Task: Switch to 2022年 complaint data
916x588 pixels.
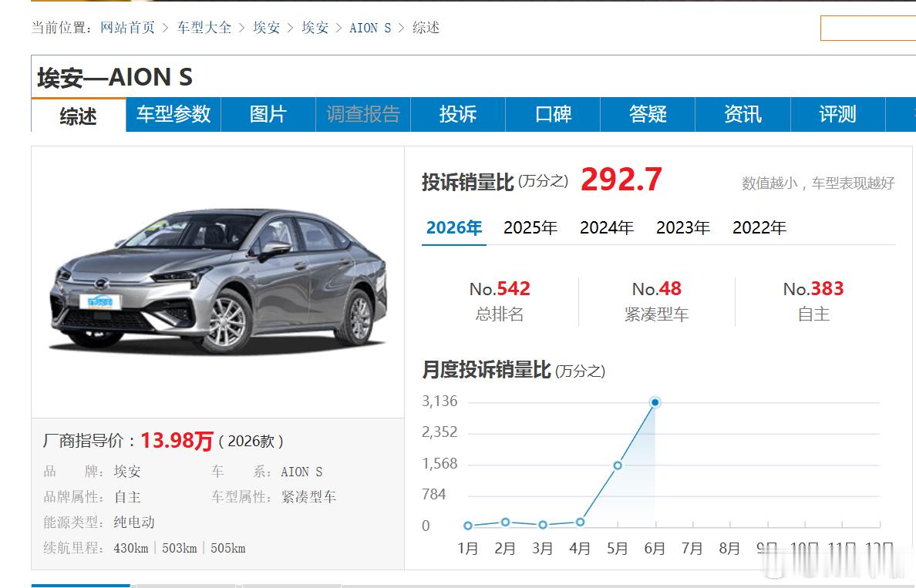Action: tap(759, 228)
